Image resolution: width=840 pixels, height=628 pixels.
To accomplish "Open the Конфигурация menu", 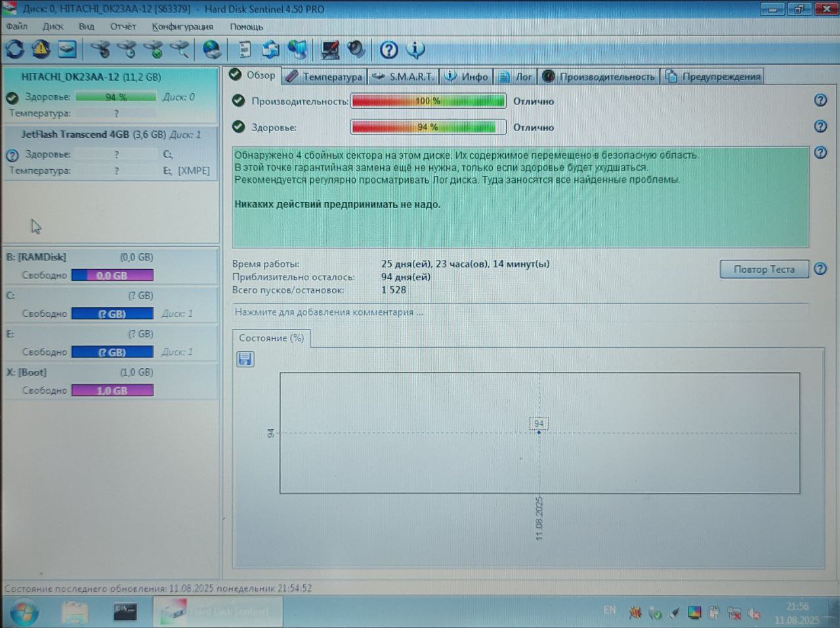I will tap(182, 26).
